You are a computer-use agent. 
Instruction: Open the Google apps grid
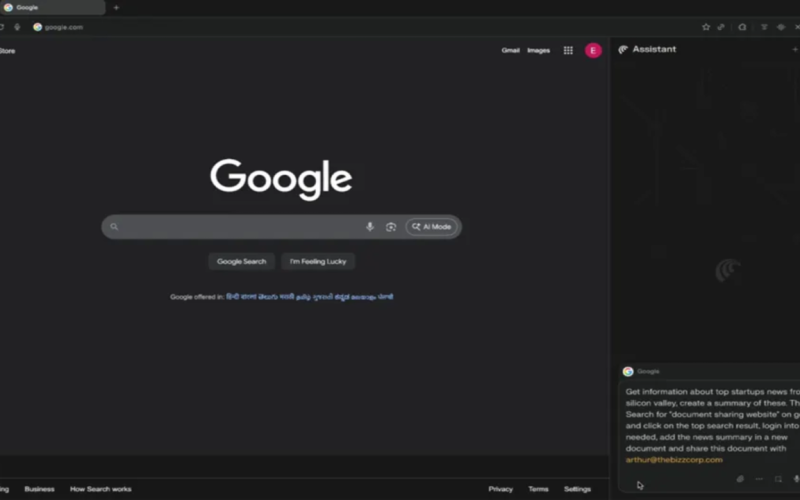click(568, 51)
